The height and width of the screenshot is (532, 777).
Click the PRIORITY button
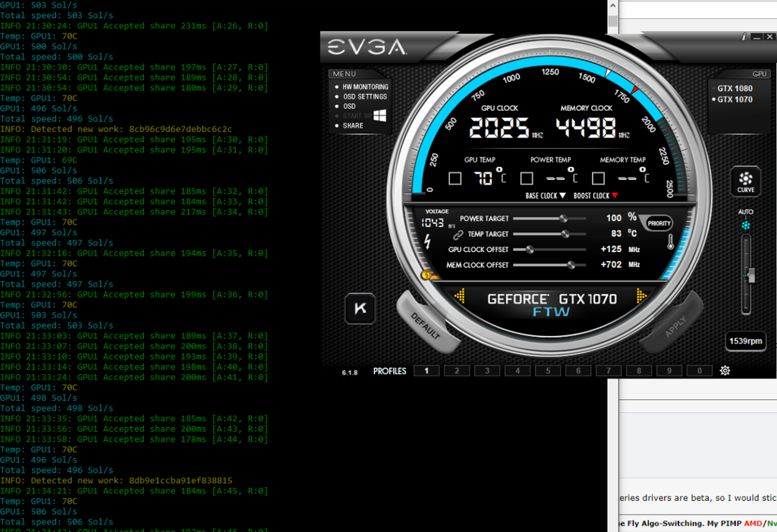pos(659,223)
